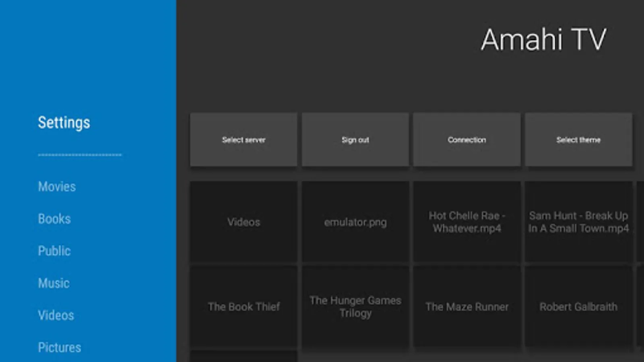The height and width of the screenshot is (362, 644).
Task: Open the Public share in the sidebar
Action: (54, 251)
